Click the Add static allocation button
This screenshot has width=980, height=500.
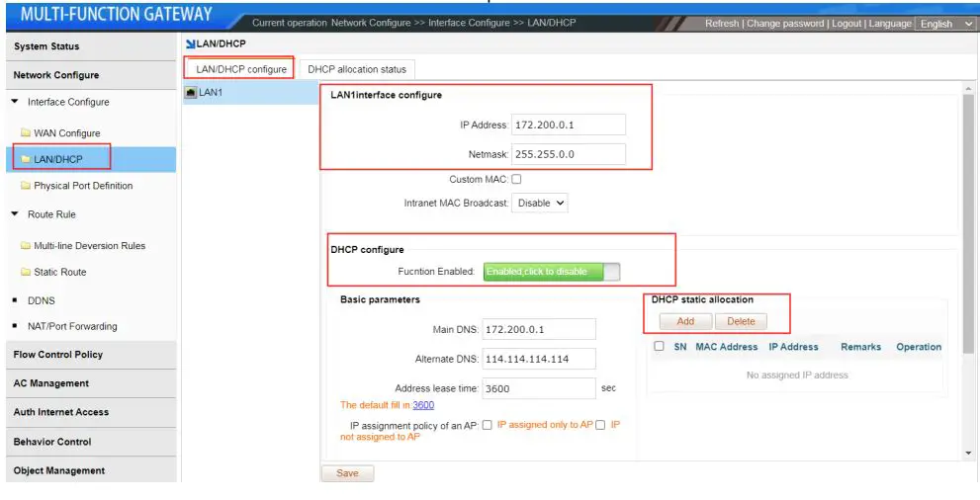(x=685, y=321)
